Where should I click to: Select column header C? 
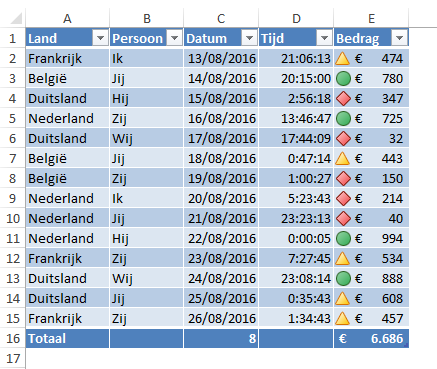[221, 19]
